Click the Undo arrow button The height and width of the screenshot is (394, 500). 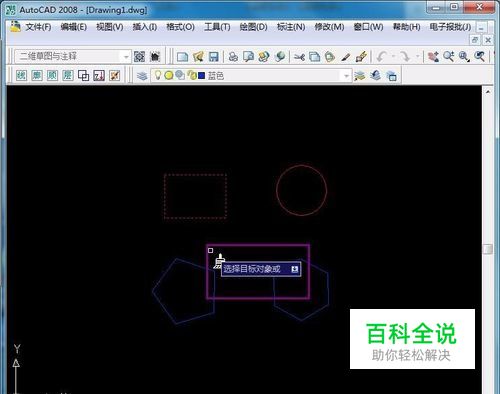(x=382, y=57)
